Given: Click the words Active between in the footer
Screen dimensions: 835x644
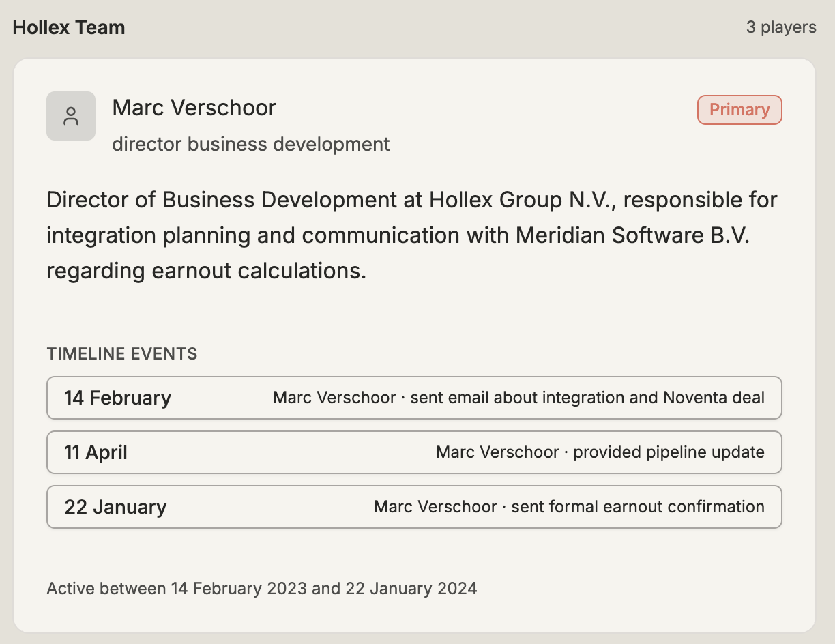Looking at the screenshot, I should click(106, 588).
